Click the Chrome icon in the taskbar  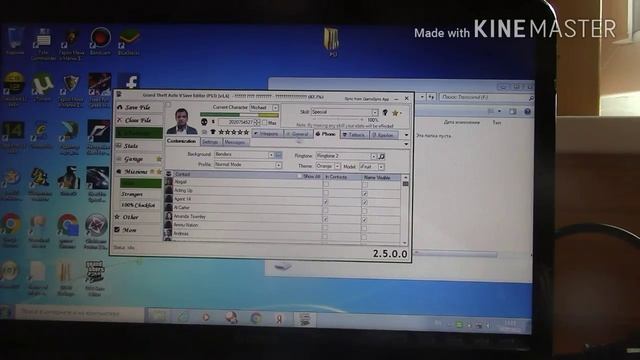click(x=256, y=318)
